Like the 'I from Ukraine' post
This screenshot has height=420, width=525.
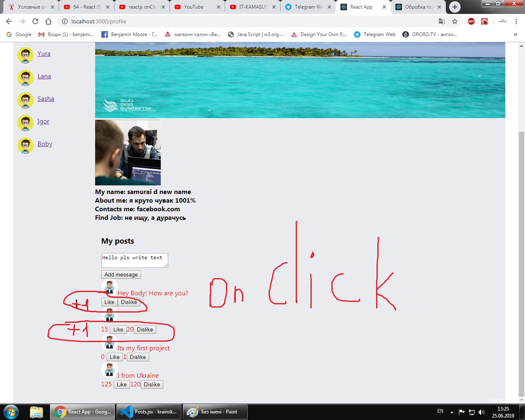pos(122,385)
